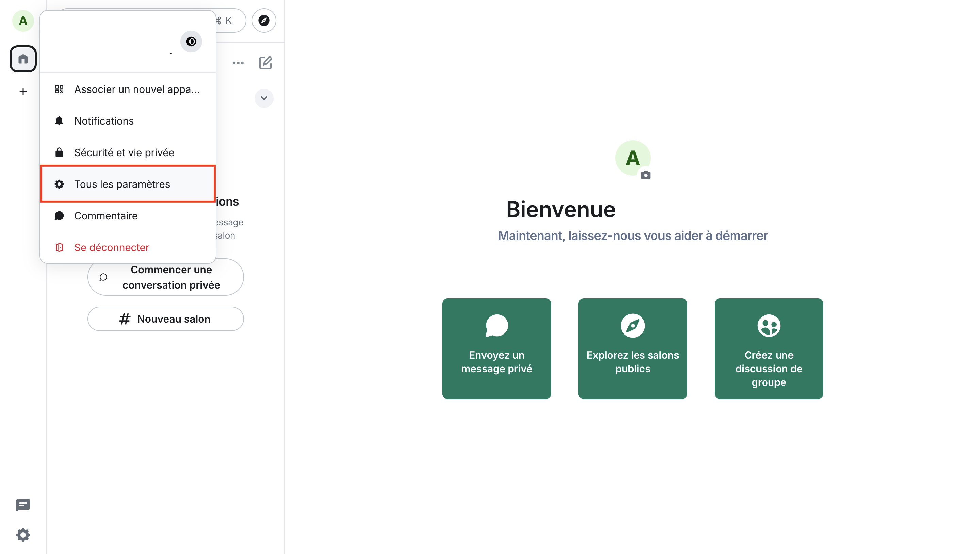Click the Home space icon
The image size is (980, 554).
(x=23, y=59)
